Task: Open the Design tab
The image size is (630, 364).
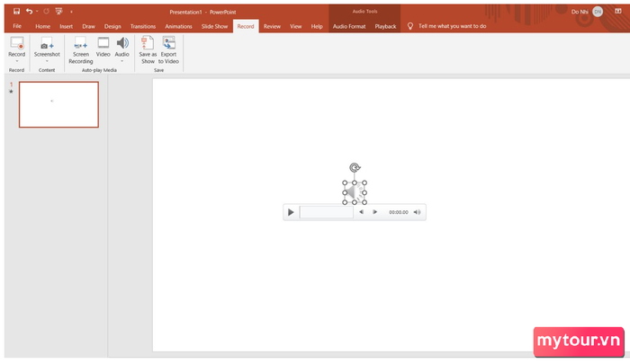Action: click(112, 26)
